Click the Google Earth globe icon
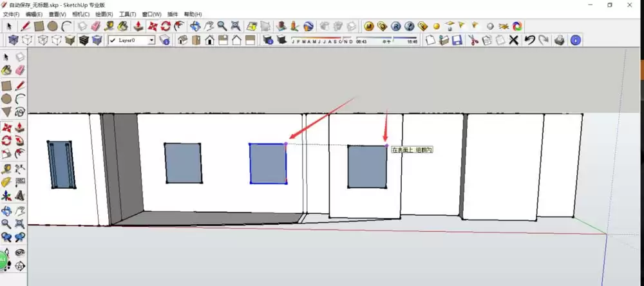 pyautogui.click(x=308, y=26)
